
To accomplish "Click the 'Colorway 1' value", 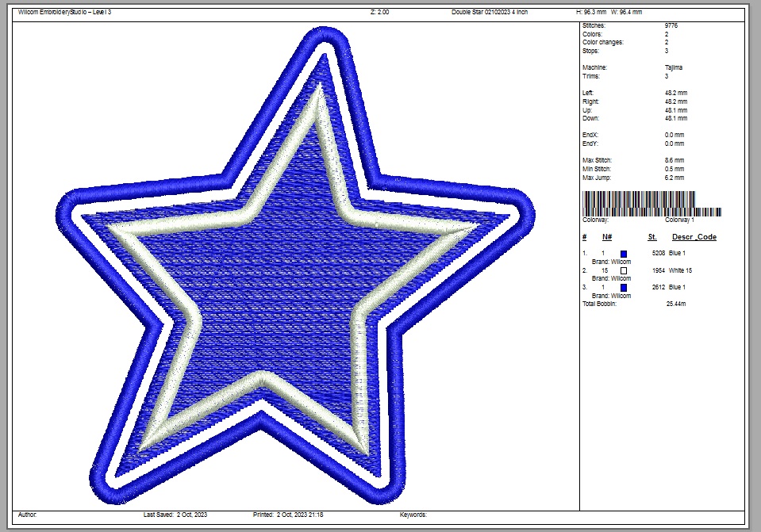I will (679, 220).
